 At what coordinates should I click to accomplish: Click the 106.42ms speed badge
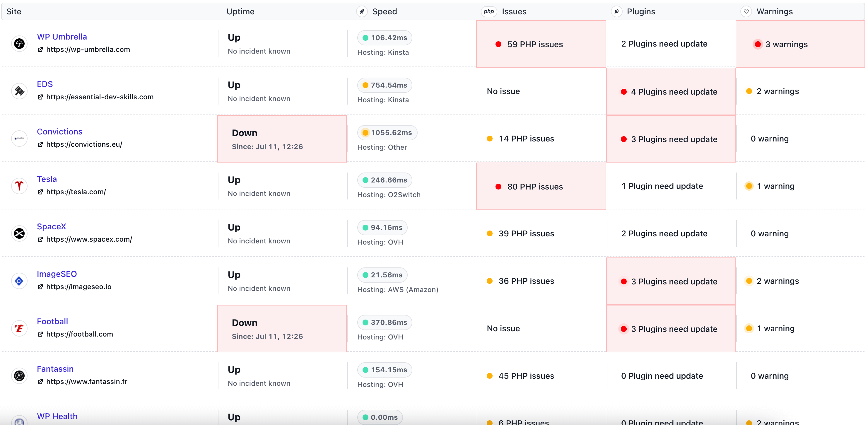tap(385, 38)
